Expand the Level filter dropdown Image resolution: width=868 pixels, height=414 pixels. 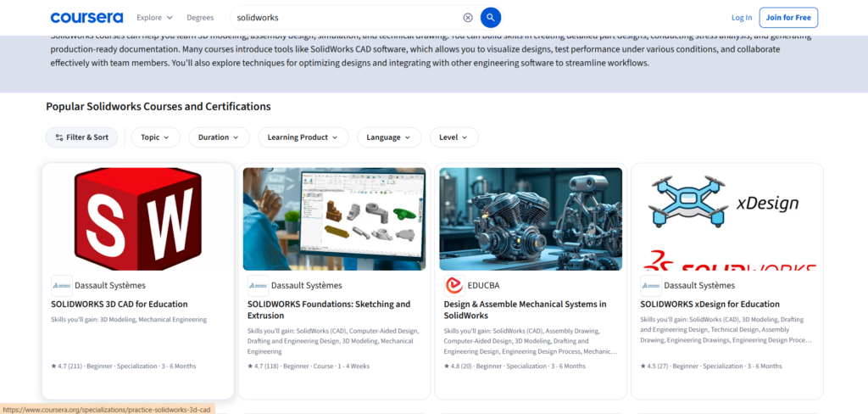pos(454,137)
